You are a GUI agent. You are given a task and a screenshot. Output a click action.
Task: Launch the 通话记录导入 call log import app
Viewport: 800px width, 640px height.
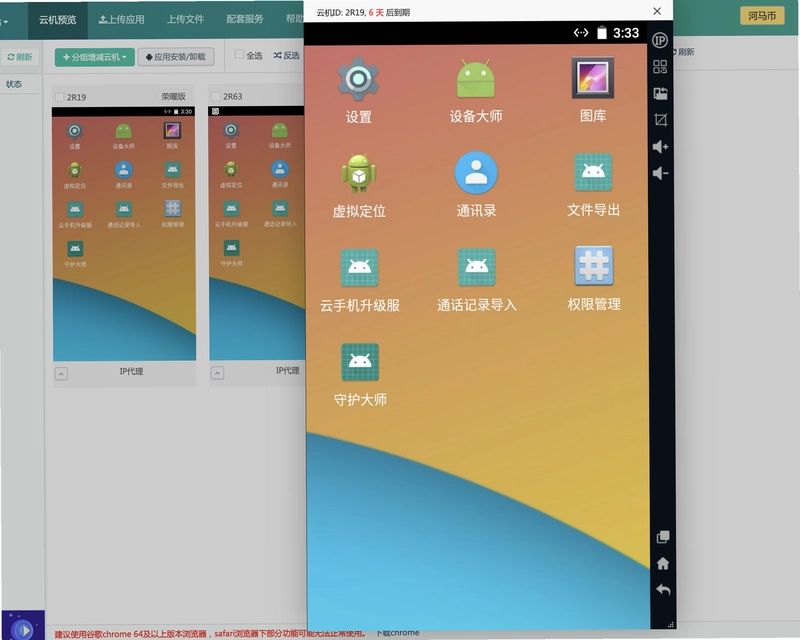(477, 267)
